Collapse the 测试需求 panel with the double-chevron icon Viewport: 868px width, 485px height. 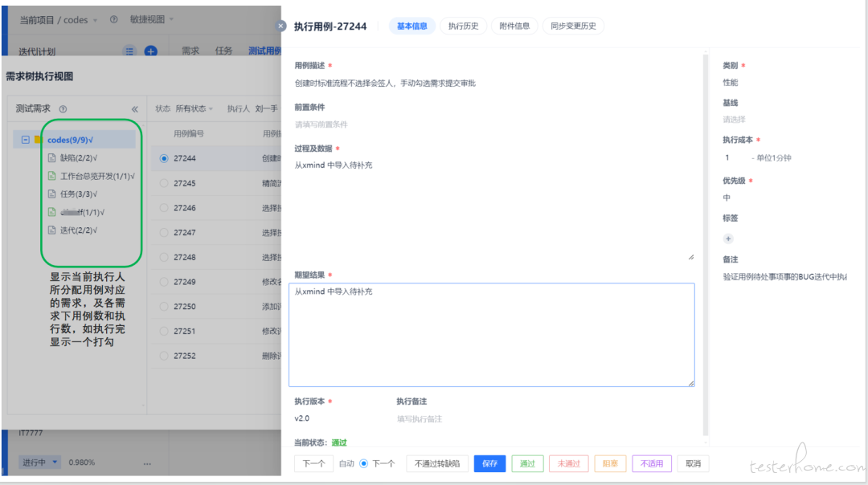click(134, 109)
